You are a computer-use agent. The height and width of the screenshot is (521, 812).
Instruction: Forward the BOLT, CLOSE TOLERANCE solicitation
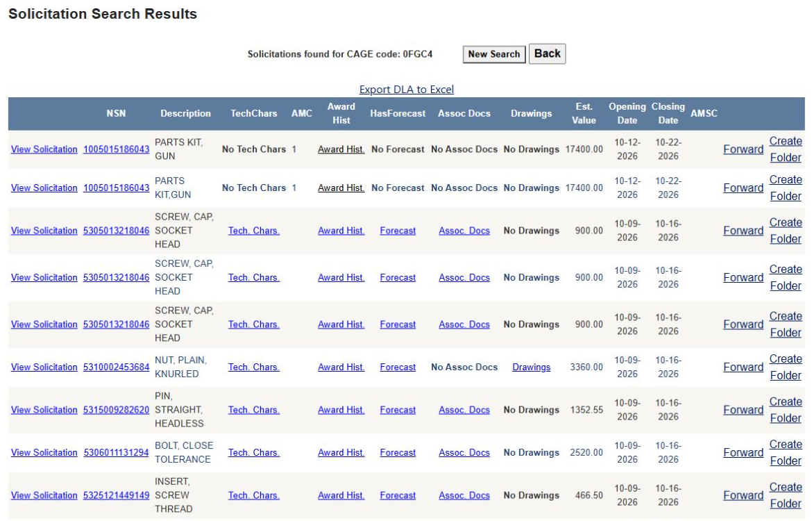click(743, 452)
